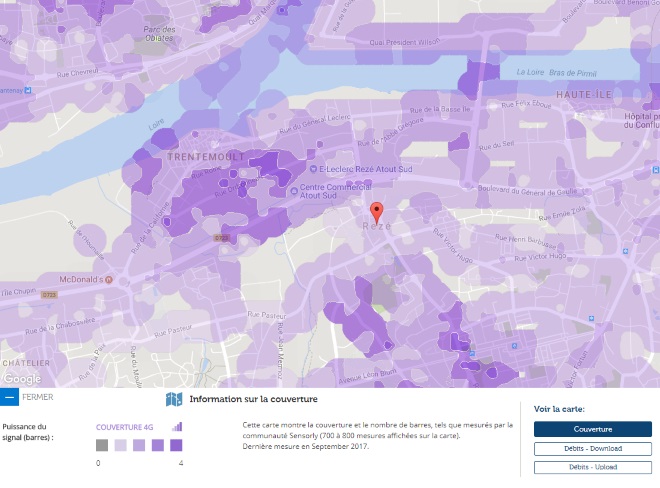
Task: Click the FERMER label to close panel
Action: pyautogui.click(x=37, y=397)
